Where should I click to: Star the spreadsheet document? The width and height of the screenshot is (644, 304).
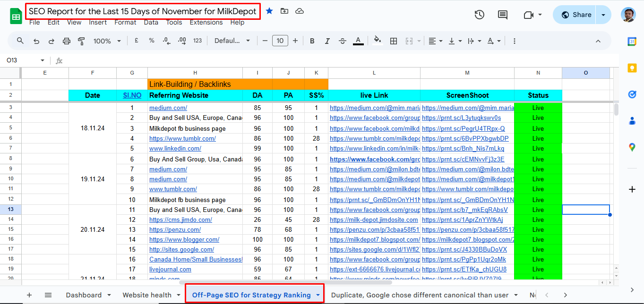pos(269,11)
